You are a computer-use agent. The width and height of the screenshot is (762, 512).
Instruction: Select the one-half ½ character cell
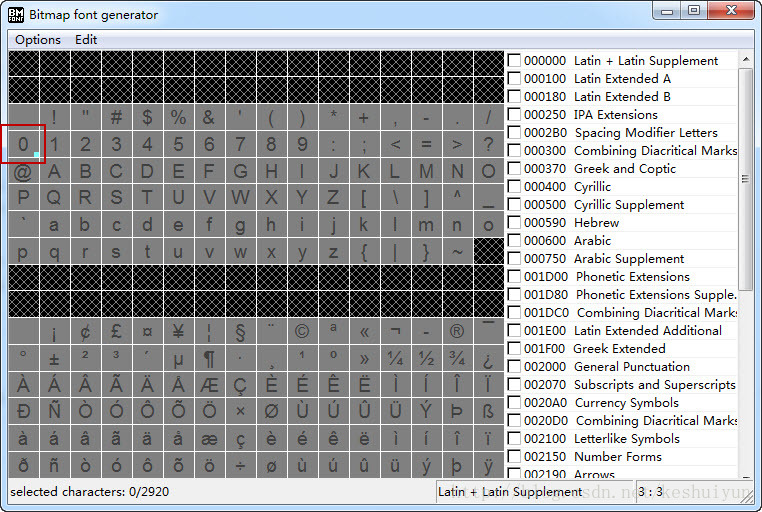pyautogui.click(x=426, y=358)
